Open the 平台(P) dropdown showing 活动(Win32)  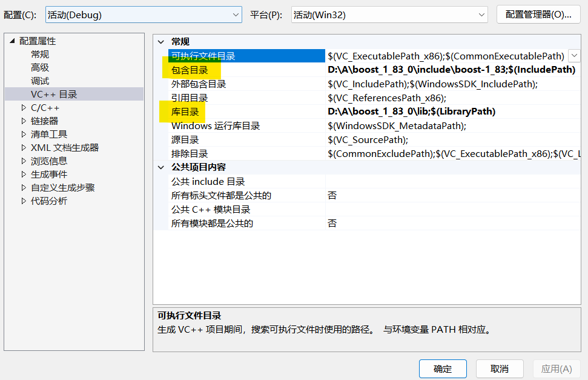click(389, 15)
